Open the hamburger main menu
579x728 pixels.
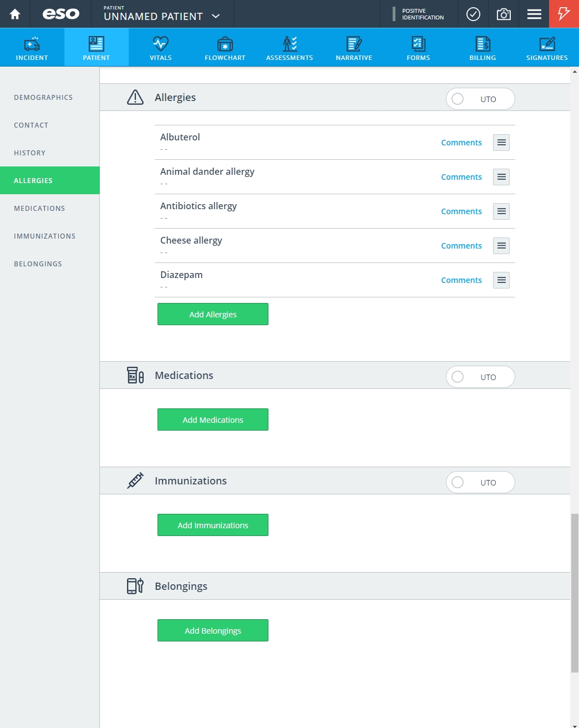pos(534,14)
